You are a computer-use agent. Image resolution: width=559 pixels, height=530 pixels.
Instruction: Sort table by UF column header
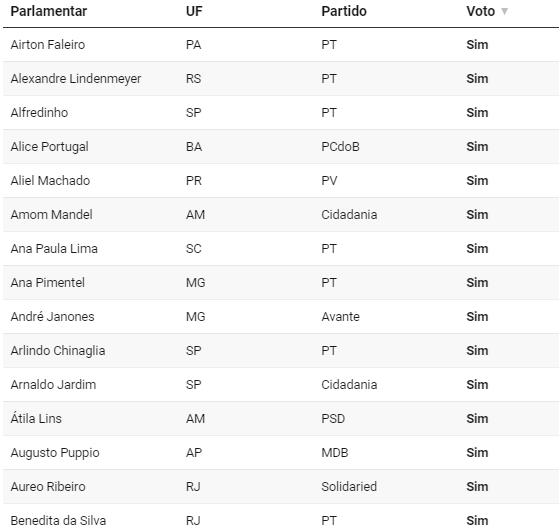[x=194, y=11]
